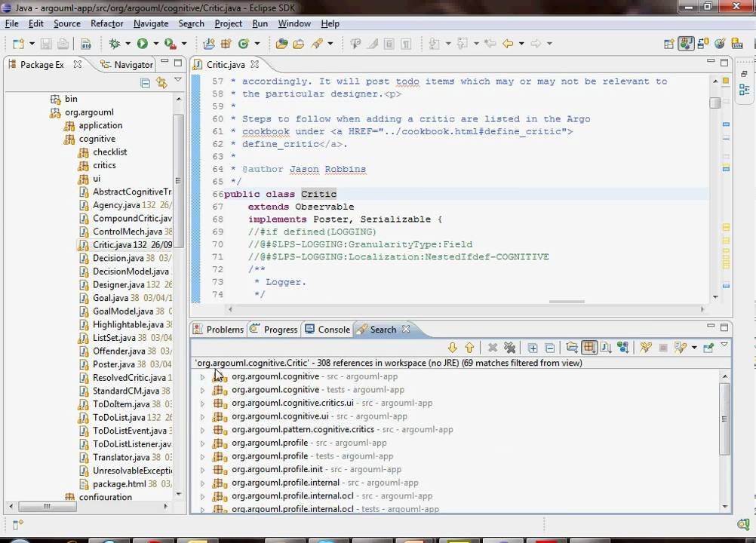Open the Run dropdown arrow

click(x=155, y=44)
